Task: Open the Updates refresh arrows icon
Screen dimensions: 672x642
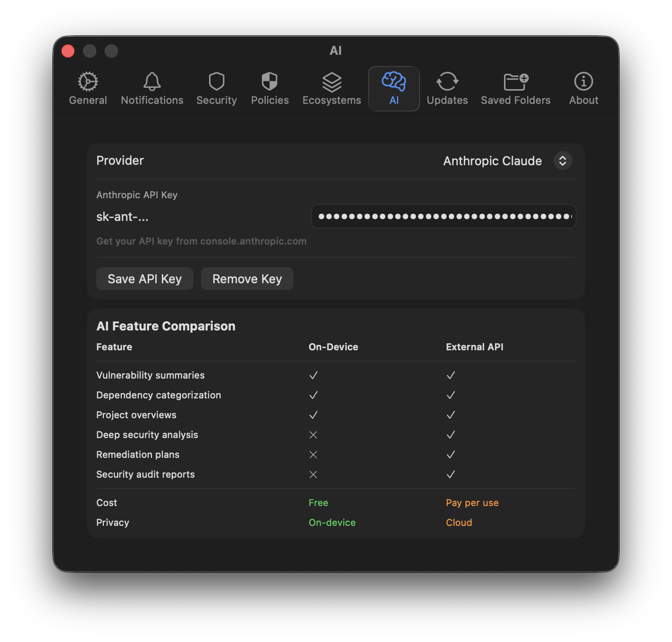Action: click(x=447, y=82)
